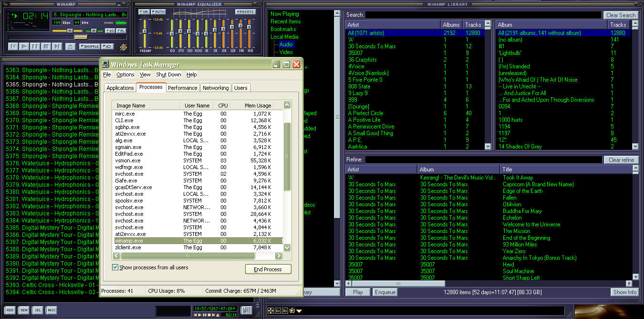Select winamp.exe process row
The image size is (644, 319).
click(x=197, y=241)
